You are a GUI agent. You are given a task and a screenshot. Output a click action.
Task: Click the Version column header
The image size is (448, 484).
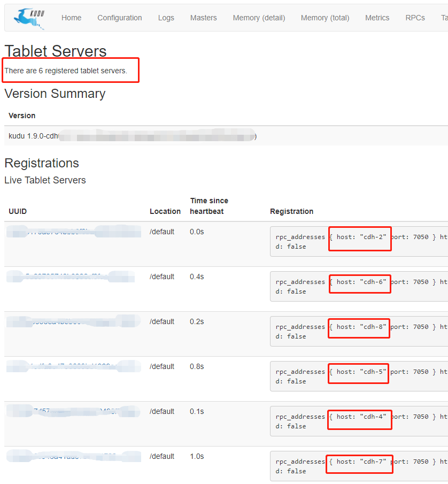pyautogui.click(x=22, y=116)
